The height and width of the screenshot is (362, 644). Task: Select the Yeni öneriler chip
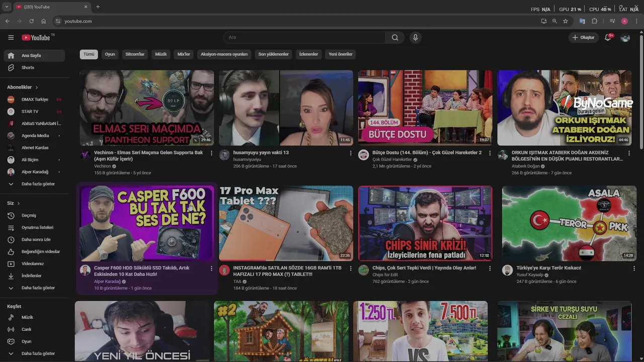pyautogui.click(x=341, y=54)
